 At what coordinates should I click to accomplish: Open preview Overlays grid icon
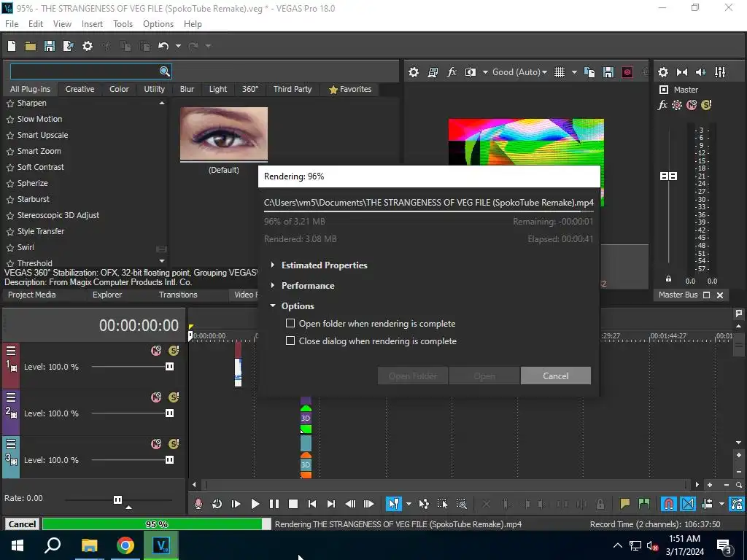pyautogui.click(x=560, y=72)
